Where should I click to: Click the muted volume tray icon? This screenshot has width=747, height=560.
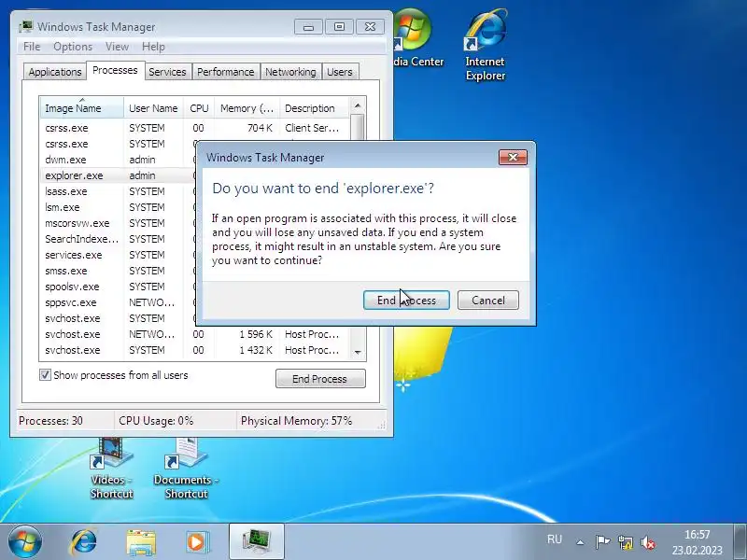point(648,542)
